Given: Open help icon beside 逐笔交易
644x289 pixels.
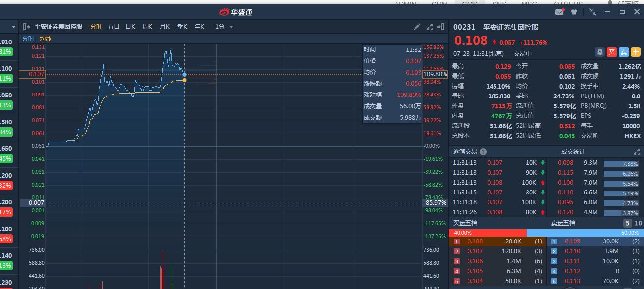Looking at the screenshot, I should point(483,152).
